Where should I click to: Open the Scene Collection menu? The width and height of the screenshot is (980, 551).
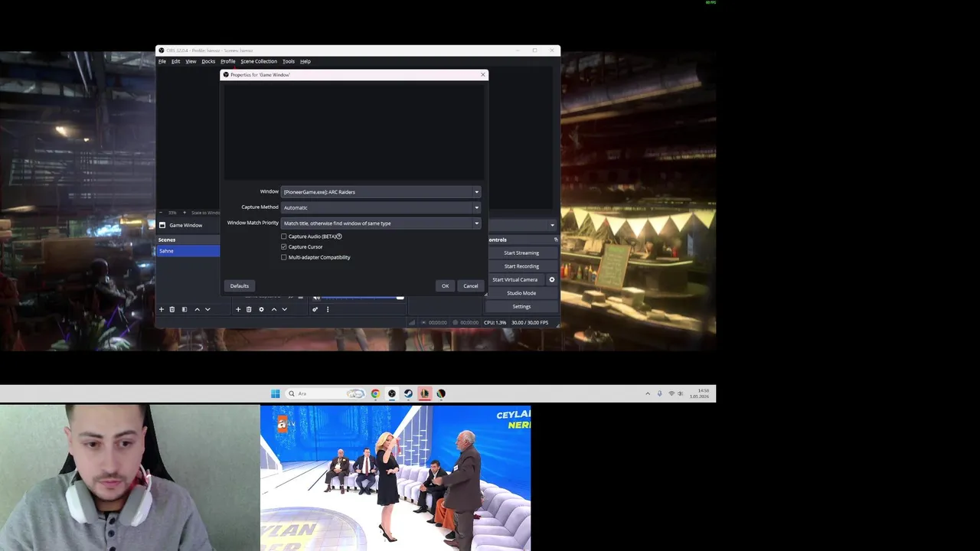point(259,61)
